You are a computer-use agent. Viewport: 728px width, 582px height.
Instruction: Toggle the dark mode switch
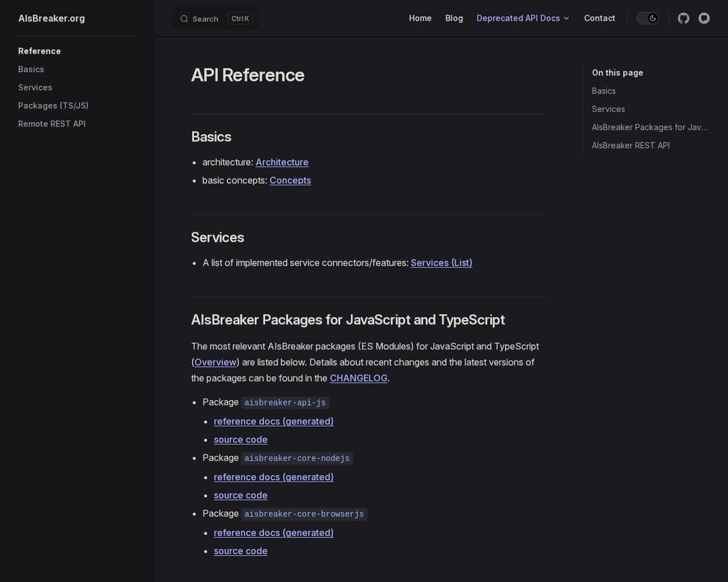tap(647, 19)
